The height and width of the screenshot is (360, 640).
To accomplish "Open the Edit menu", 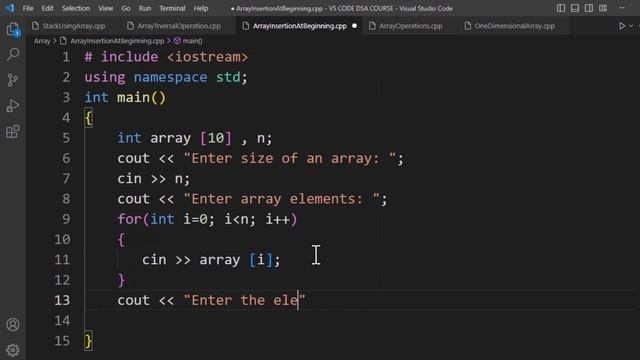I will click(47, 8).
